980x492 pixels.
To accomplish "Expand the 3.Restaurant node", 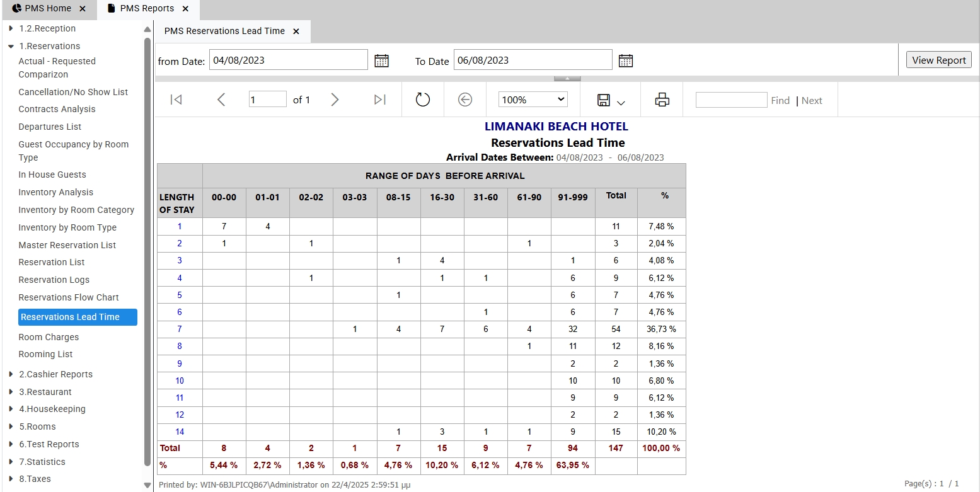I will [x=11, y=392].
